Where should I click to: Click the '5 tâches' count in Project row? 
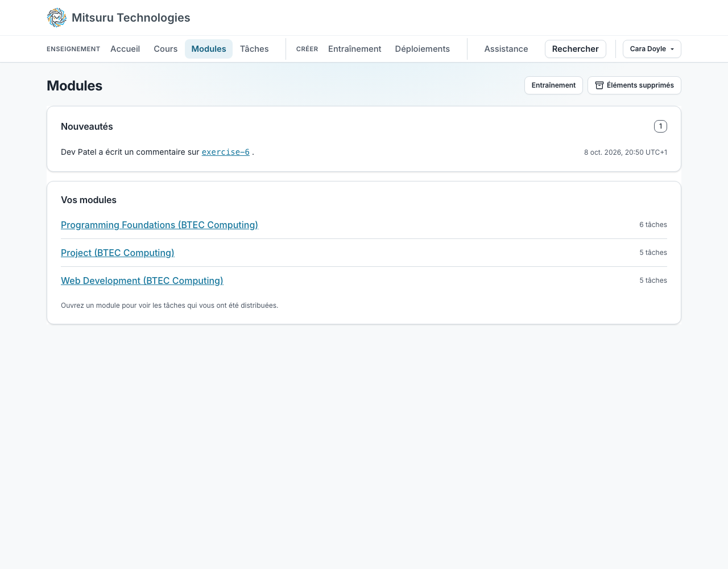click(x=653, y=253)
